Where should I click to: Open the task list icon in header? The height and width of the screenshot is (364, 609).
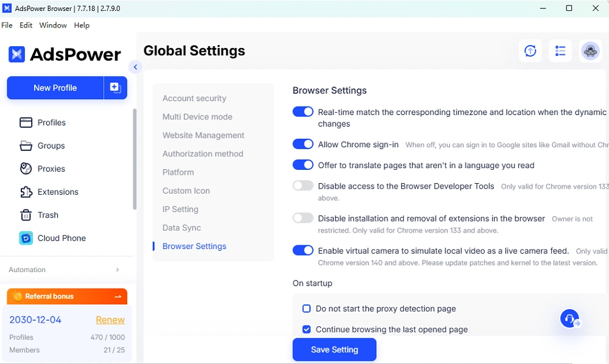pyautogui.click(x=560, y=51)
